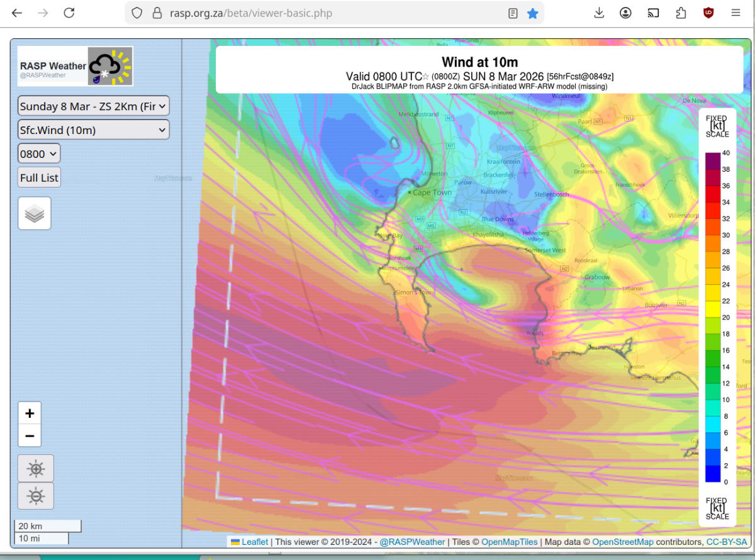Open the extensions puzzle icon

(x=681, y=13)
